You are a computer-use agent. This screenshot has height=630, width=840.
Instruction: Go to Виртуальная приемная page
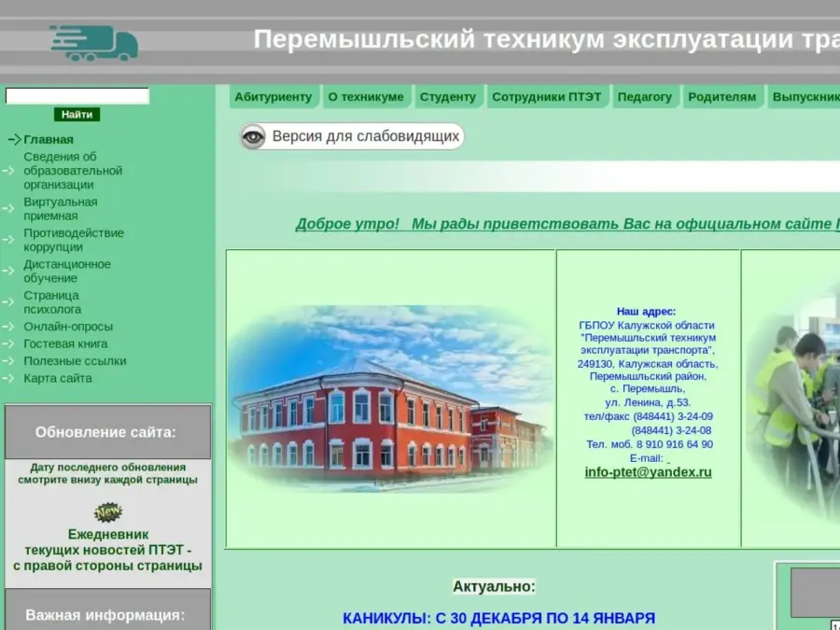tap(61, 209)
